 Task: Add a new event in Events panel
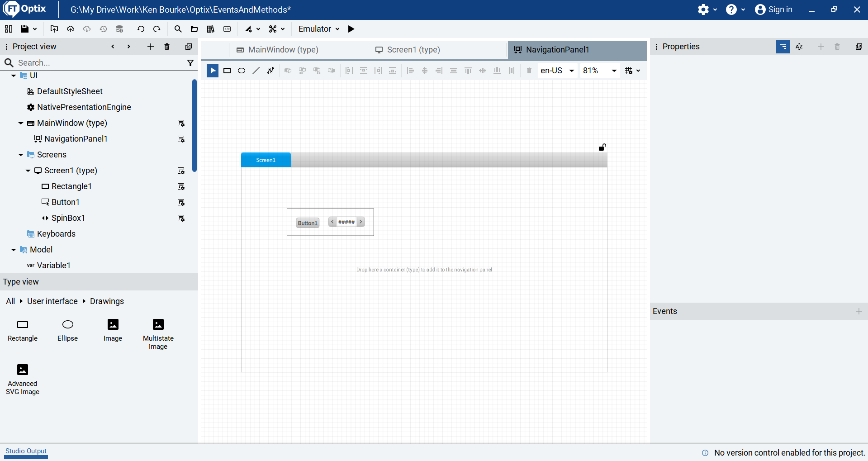(859, 311)
